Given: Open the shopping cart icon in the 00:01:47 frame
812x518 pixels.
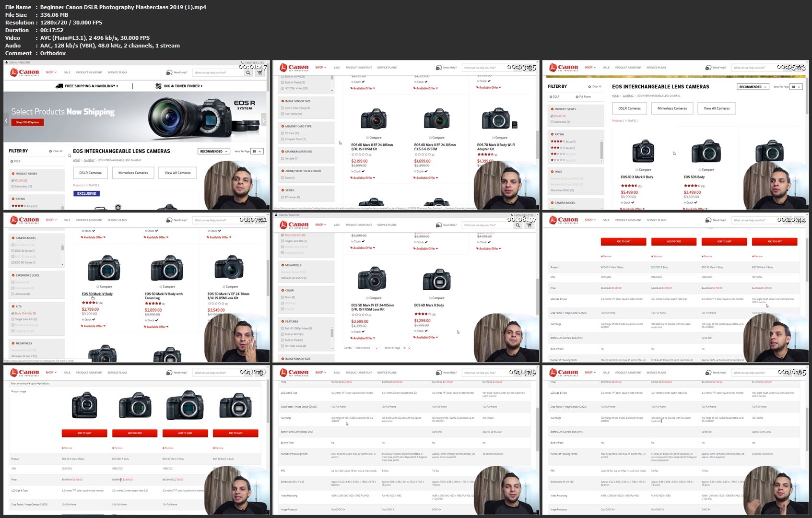Looking at the screenshot, I should pos(260,72).
